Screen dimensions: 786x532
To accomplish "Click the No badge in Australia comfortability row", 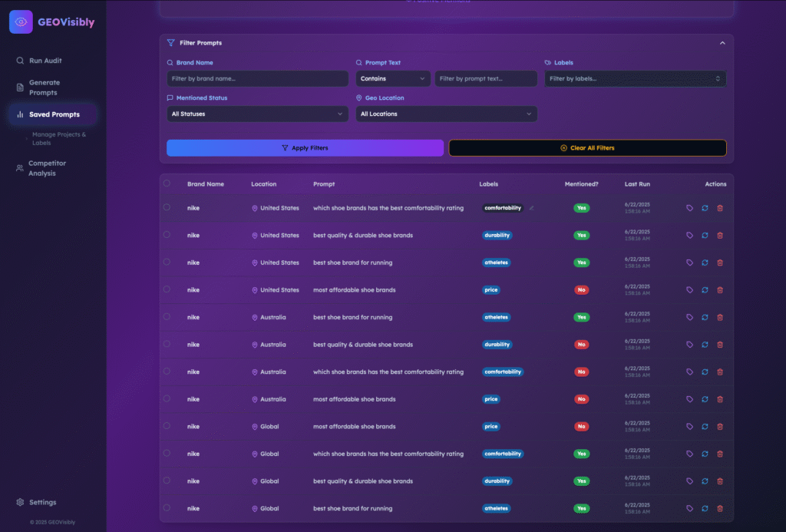I will coord(582,372).
